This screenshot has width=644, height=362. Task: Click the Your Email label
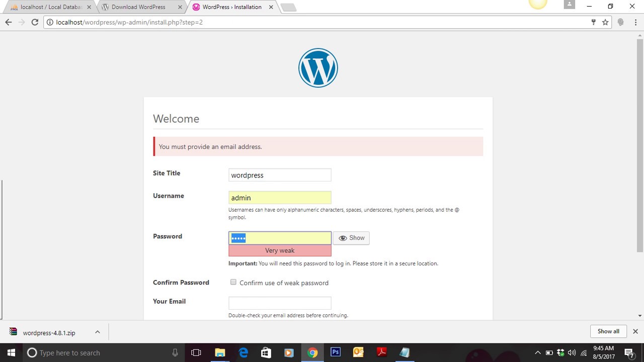pyautogui.click(x=169, y=301)
